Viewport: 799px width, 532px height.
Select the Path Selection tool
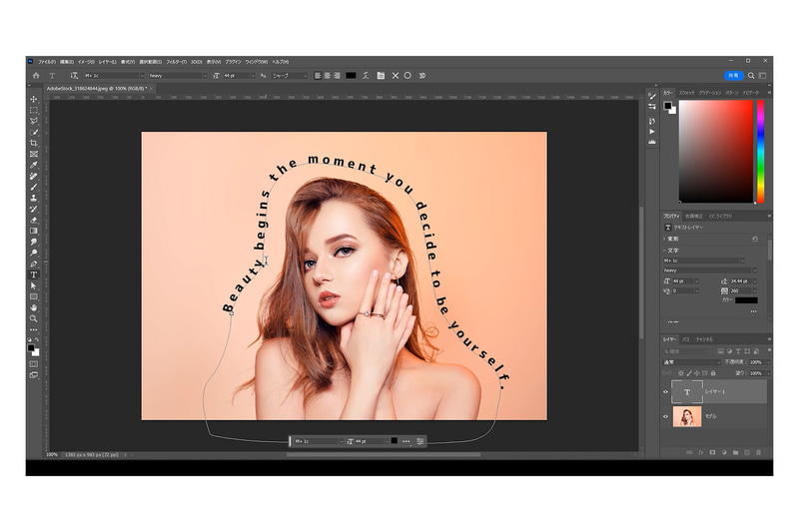click(34, 285)
